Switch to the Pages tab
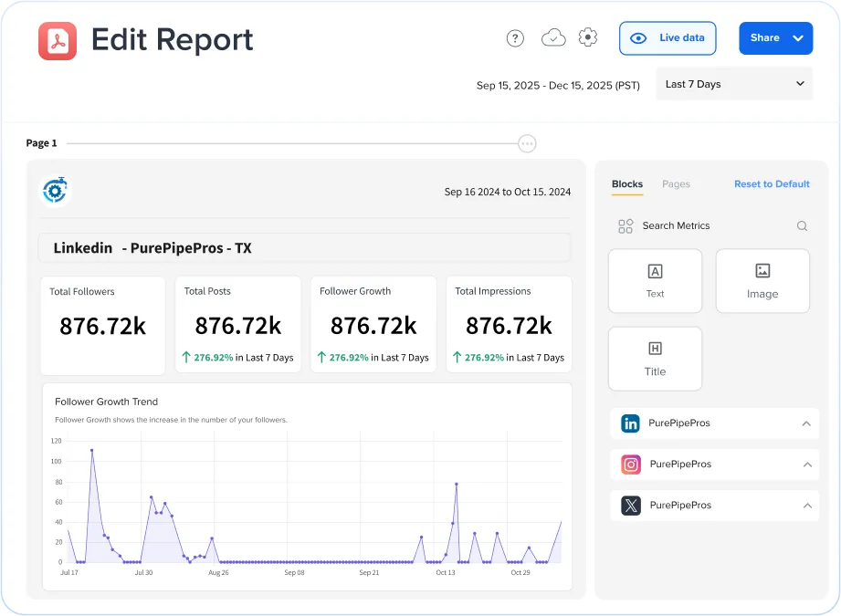Screen dimensions: 841x616 click(x=676, y=183)
